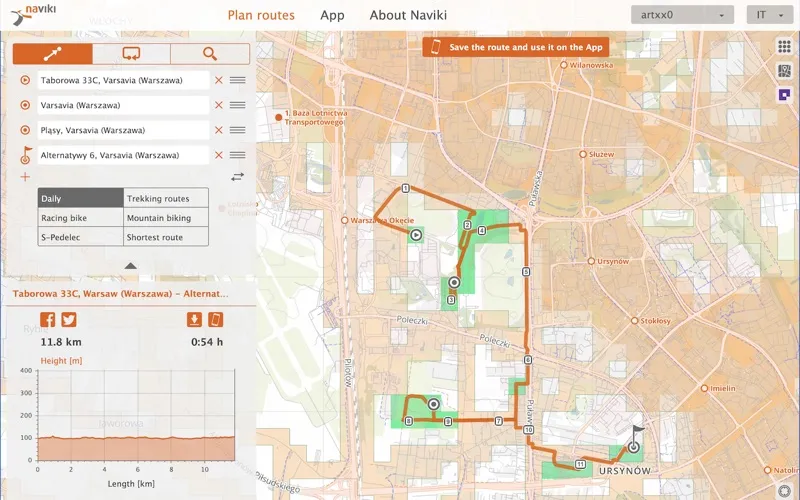Screen dimensions: 800x500
Task: Open the route planning tab icon
Action: [53, 54]
